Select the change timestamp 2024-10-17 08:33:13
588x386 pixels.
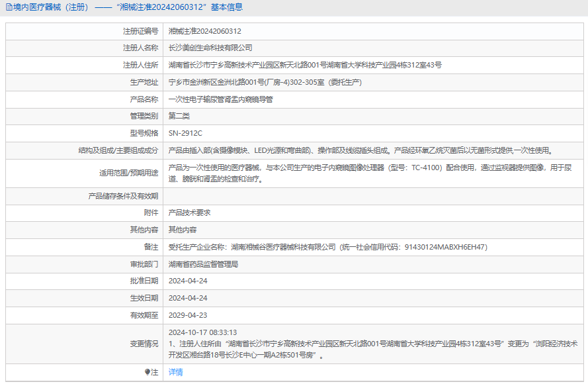click(202, 332)
